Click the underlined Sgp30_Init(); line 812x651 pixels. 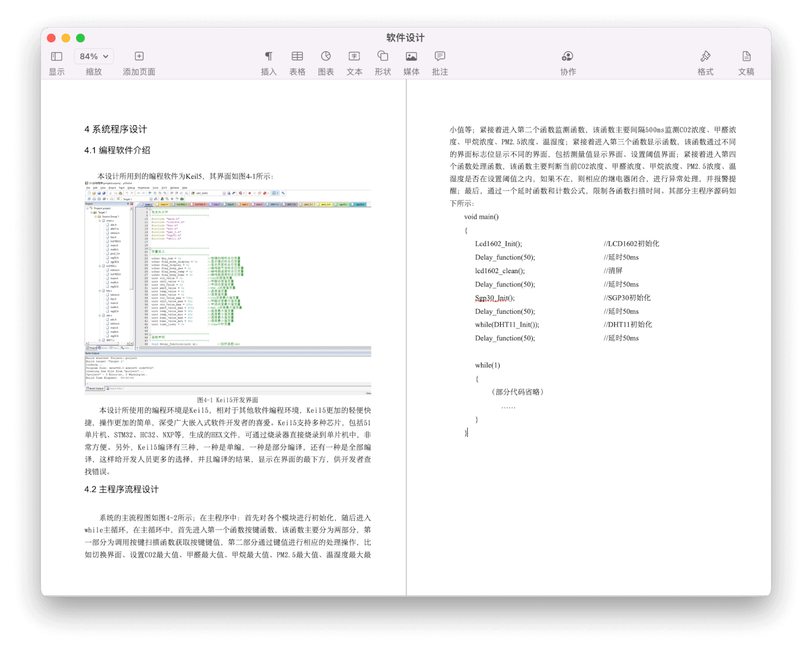click(x=495, y=298)
